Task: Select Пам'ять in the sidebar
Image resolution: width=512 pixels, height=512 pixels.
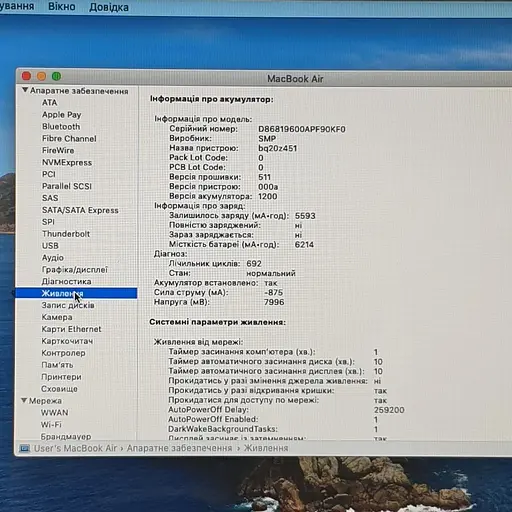Action: coord(57,365)
